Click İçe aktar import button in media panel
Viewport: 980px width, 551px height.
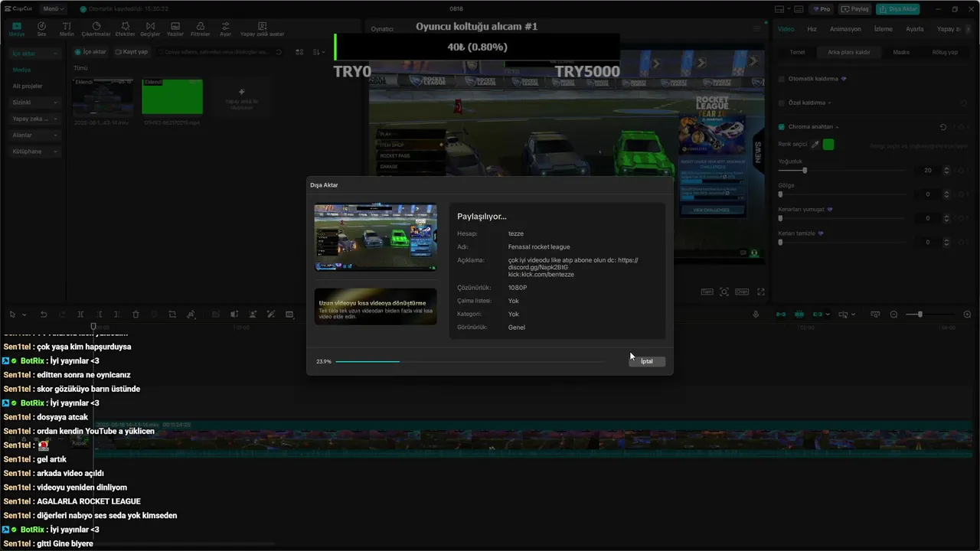pos(91,52)
